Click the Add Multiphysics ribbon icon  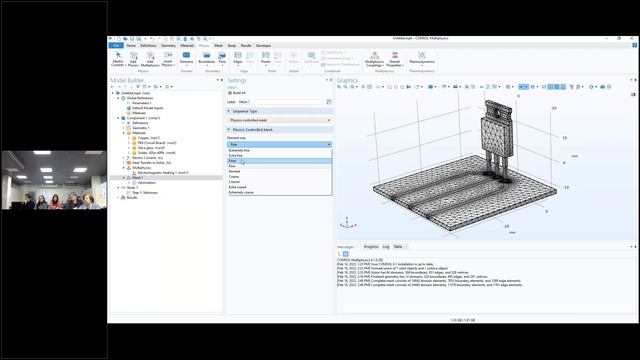pyautogui.click(x=150, y=59)
